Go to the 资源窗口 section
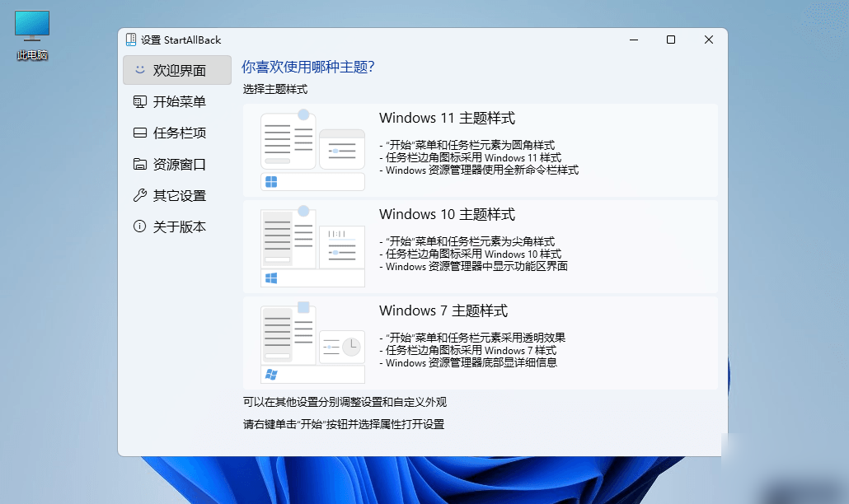This screenshot has height=504, width=849. pyautogui.click(x=177, y=165)
